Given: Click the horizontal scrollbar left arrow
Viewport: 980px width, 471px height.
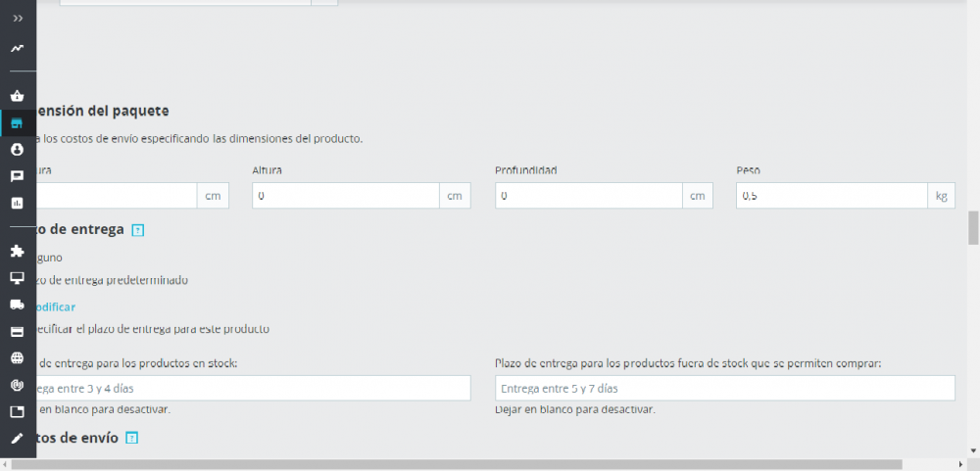Looking at the screenshot, I should (4, 465).
